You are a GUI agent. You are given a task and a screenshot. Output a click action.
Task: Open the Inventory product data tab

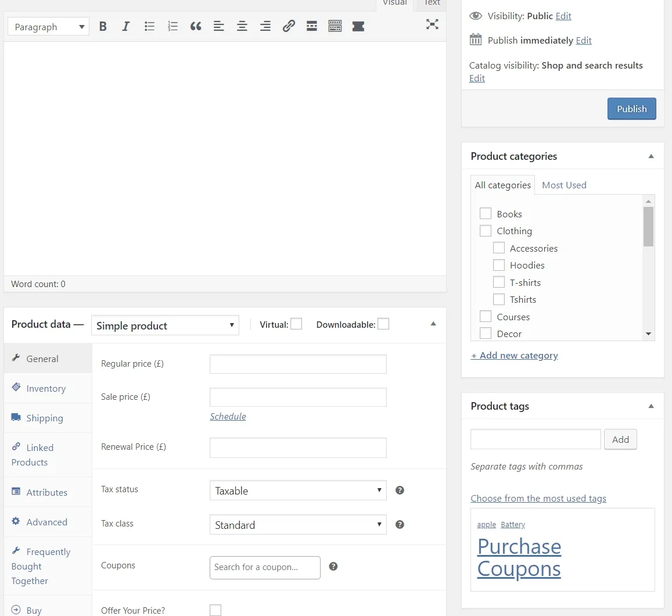point(48,388)
